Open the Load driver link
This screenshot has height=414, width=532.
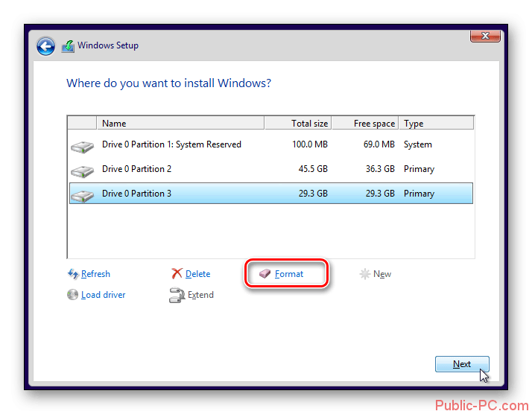coord(103,295)
